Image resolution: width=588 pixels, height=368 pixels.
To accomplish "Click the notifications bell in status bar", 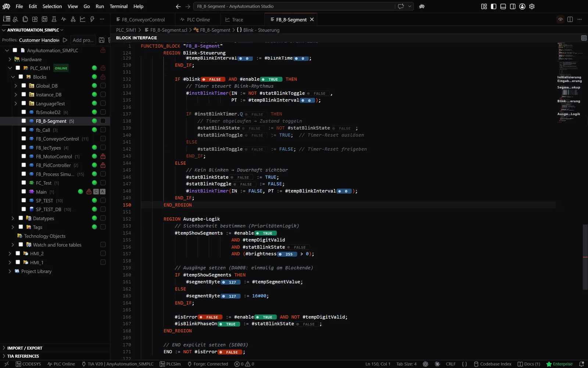I will (x=581, y=364).
